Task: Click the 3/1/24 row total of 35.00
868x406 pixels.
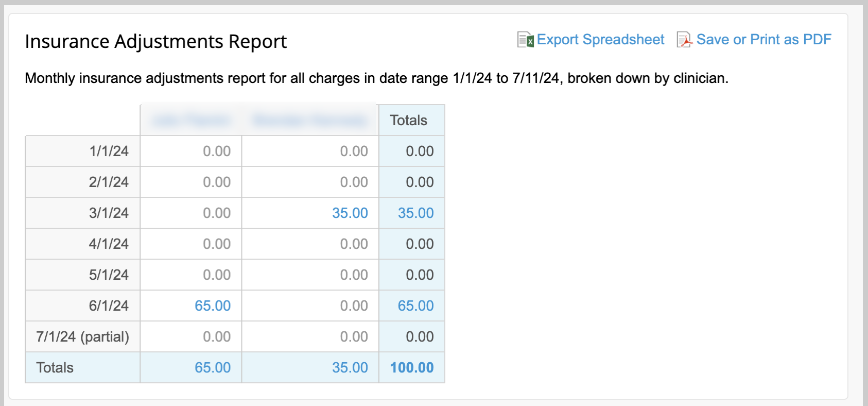Action: tap(415, 213)
